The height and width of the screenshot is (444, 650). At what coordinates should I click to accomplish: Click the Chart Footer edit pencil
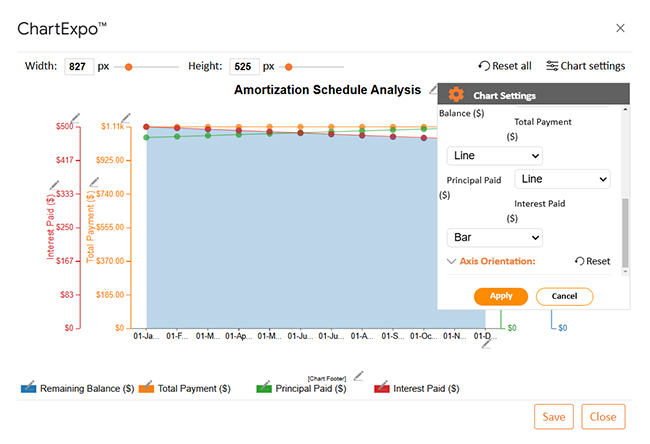click(x=359, y=376)
